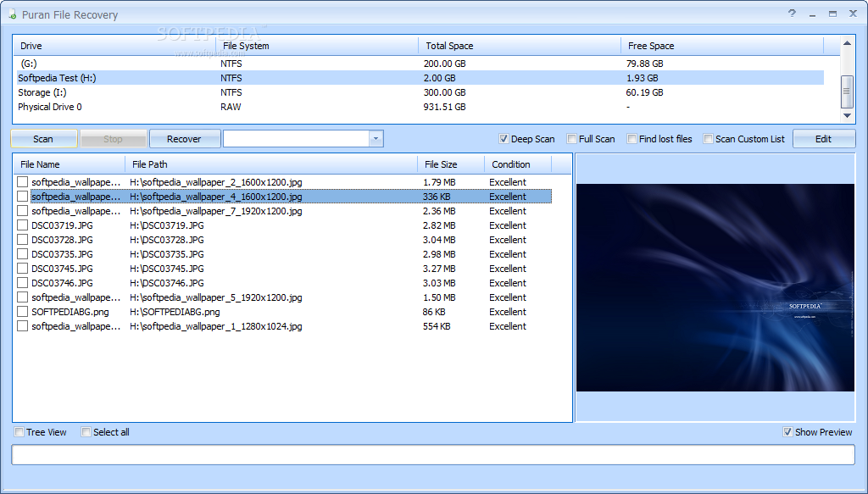The height and width of the screenshot is (494, 868).
Task: Click the empty status field at bottom
Action: click(x=433, y=455)
